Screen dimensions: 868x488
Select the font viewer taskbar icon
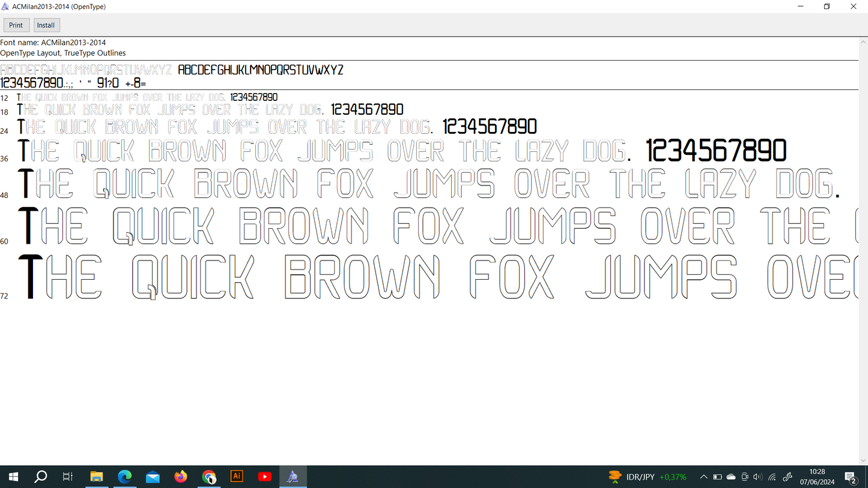[293, 477]
